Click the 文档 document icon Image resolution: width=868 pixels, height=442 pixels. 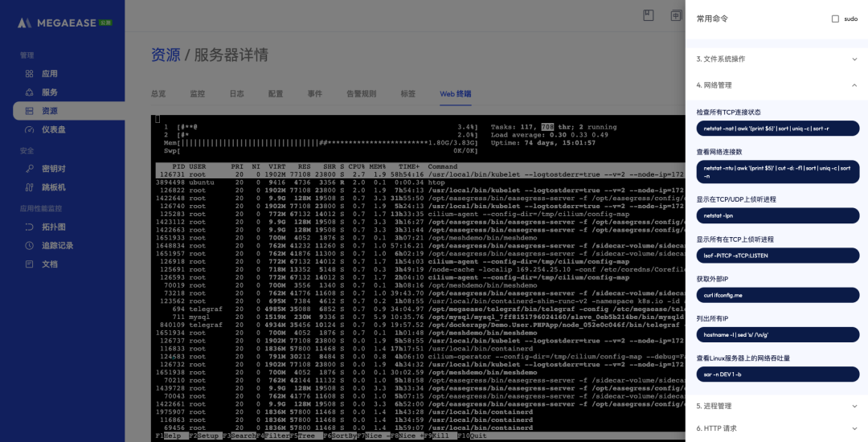click(x=30, y=264)
